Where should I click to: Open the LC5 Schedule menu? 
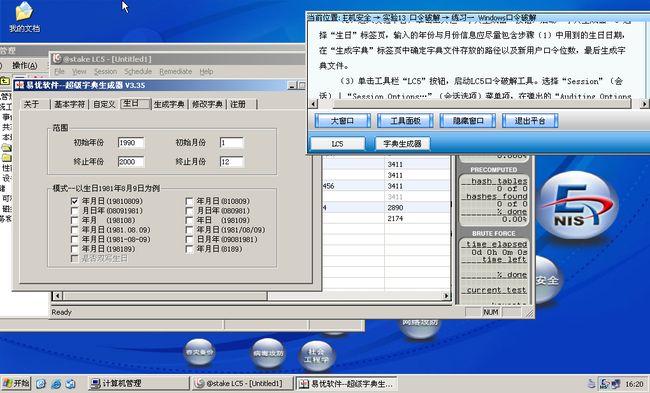tap(138, 71)
